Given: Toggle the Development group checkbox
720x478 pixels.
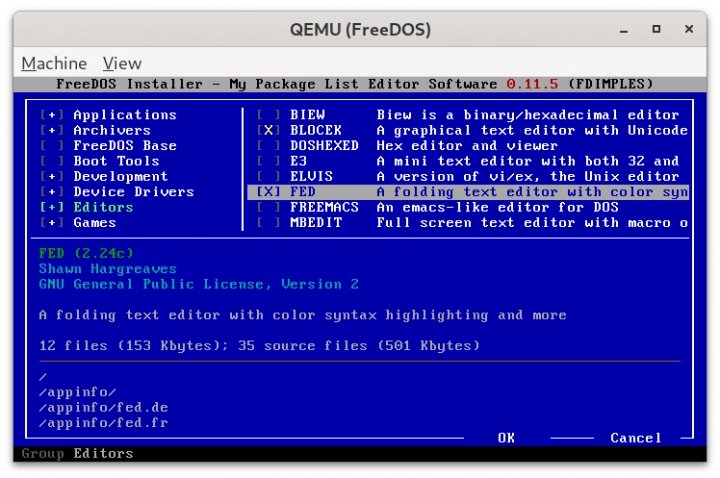Looking at the screenshot, I should tap(52, 176).
